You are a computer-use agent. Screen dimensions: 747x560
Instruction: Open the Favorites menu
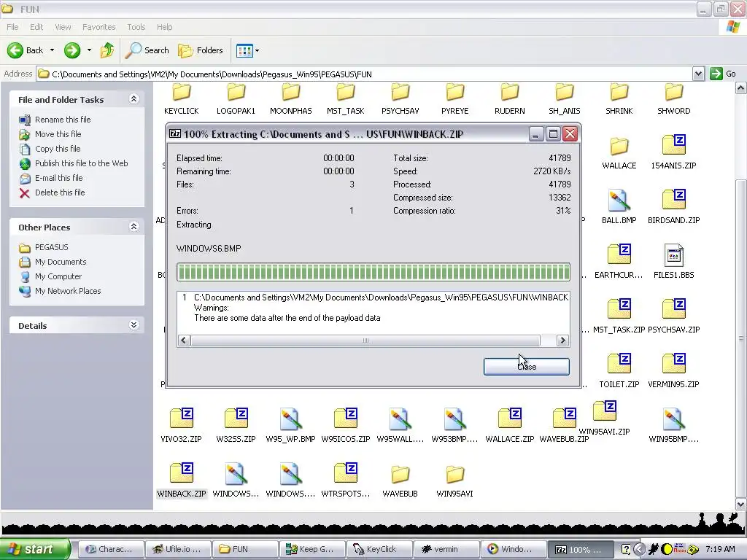(x=98, y=27)
